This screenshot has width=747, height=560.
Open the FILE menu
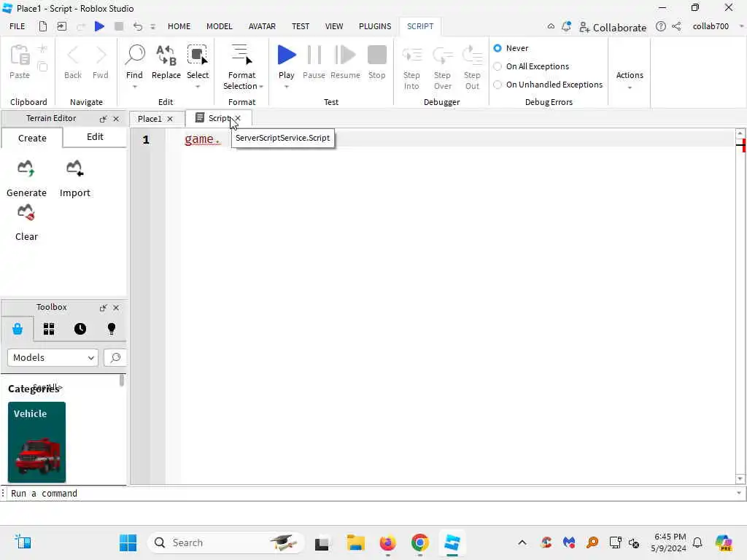18,26
